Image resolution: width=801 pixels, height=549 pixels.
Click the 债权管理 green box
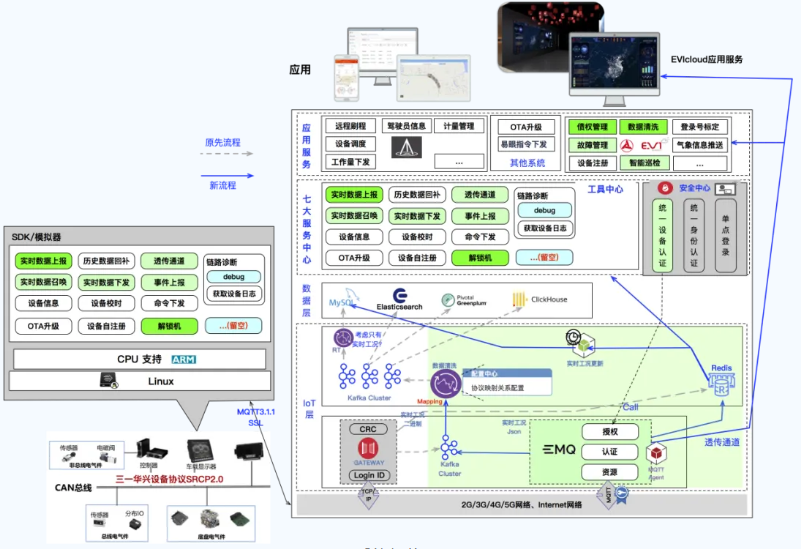[x=593, y=127]
